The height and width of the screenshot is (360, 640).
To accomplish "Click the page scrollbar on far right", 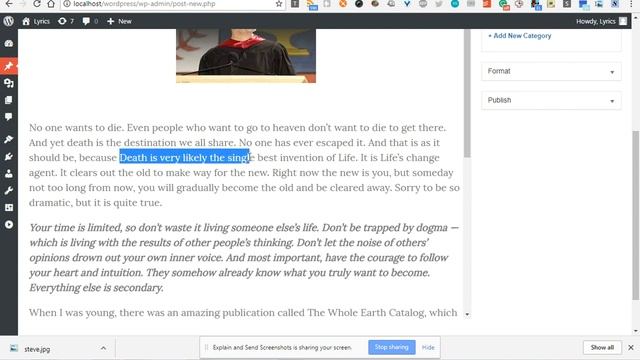I will pyautogui.click(x=636, y=215).
